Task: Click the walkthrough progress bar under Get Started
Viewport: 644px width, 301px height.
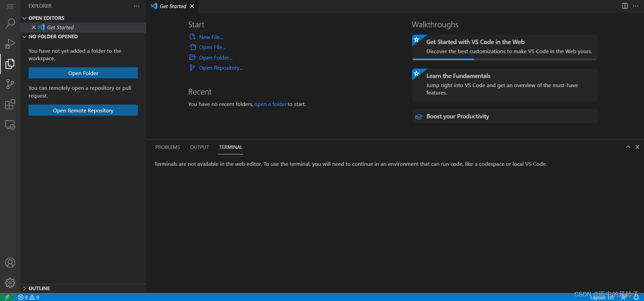Action: click(505, 60)
